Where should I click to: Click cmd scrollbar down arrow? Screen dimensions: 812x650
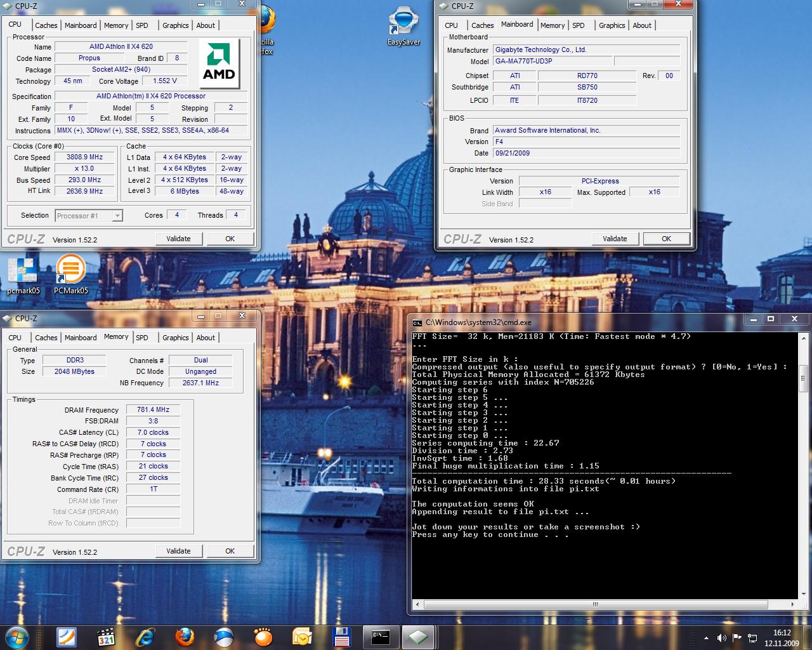pos(802,595)
